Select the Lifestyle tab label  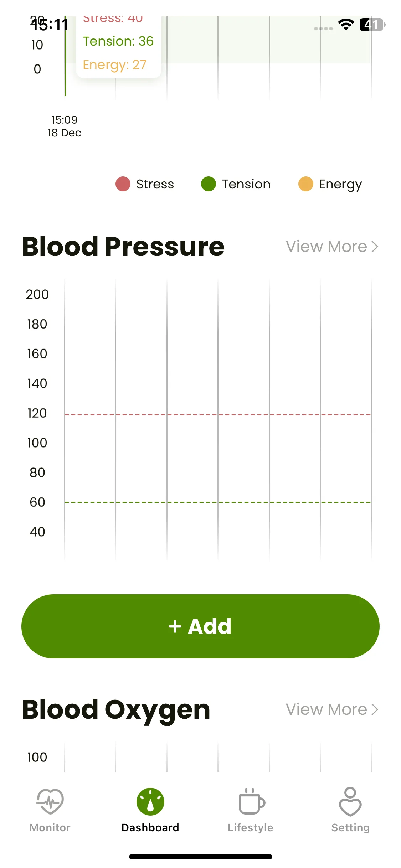[x=251, y=827]
